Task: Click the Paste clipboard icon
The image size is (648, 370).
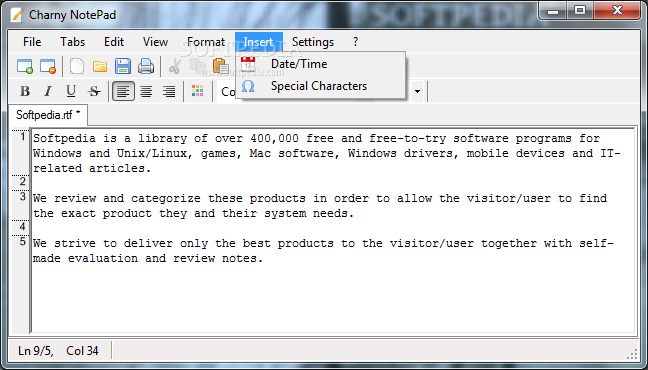Action: [221, 66]
